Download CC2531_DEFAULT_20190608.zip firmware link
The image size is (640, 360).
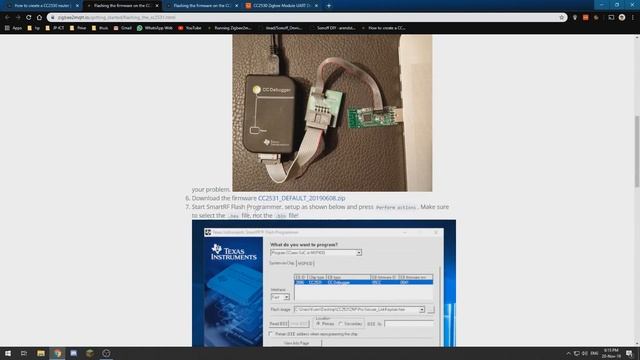(x=302, y=198)
